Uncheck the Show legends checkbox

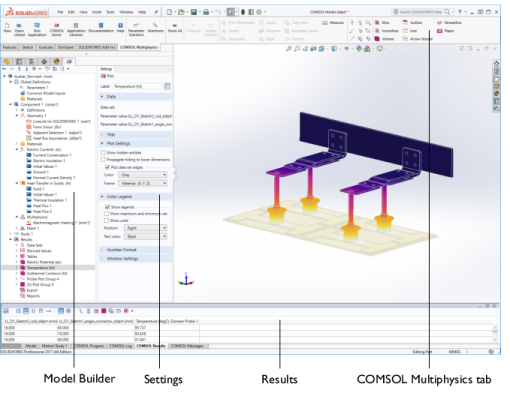tap(107, 207)
